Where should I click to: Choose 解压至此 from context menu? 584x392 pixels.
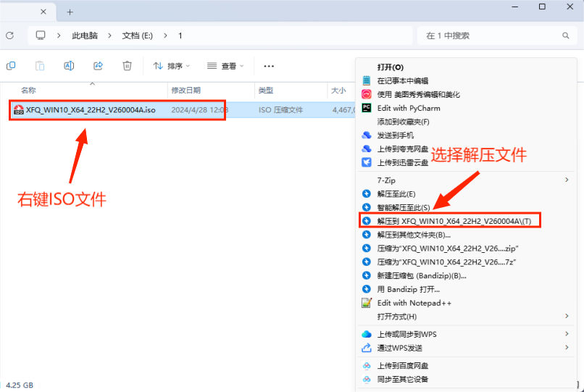[396, 193]
